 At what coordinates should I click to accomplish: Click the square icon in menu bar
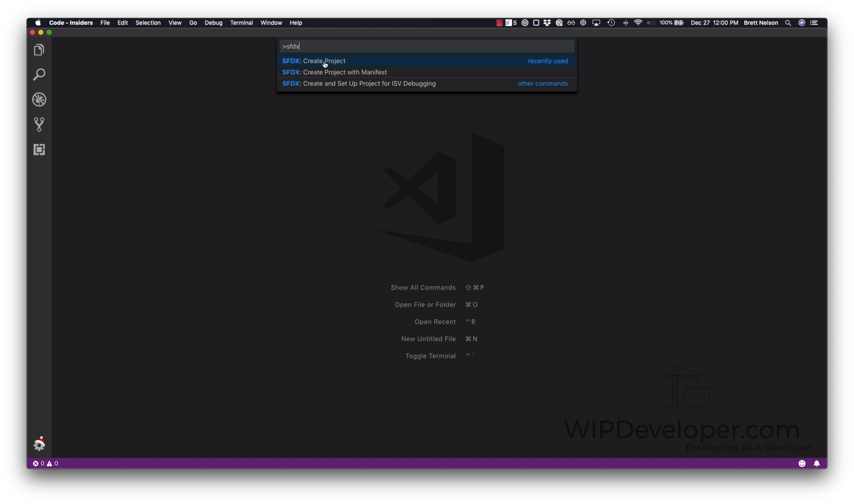tap(536, 23)
